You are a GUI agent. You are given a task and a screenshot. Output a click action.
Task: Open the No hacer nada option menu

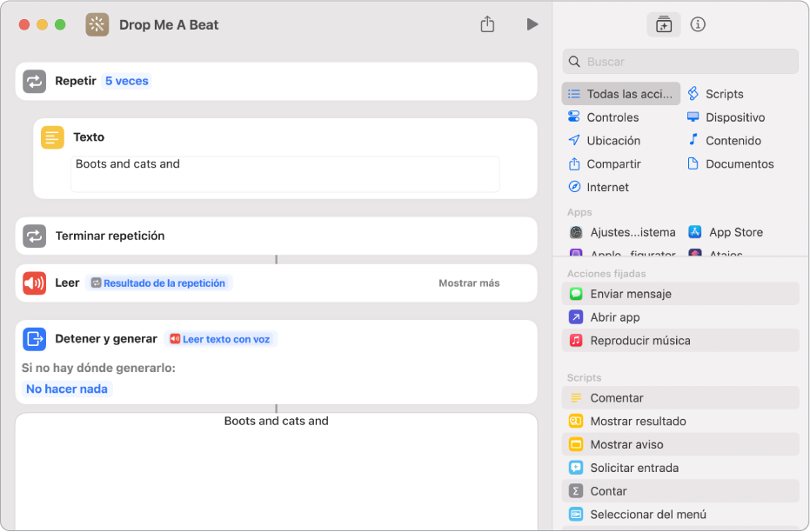click(67, 389)
